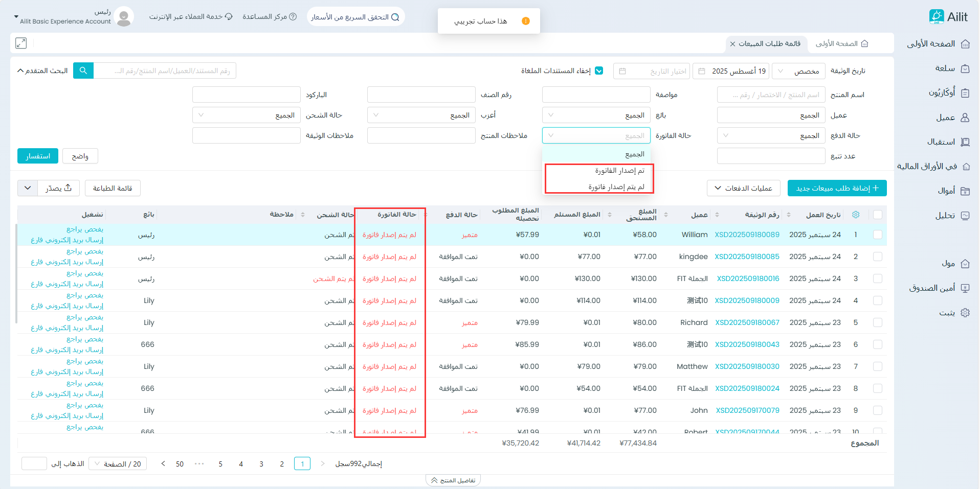Click the add new sales order button

[837, 188]
